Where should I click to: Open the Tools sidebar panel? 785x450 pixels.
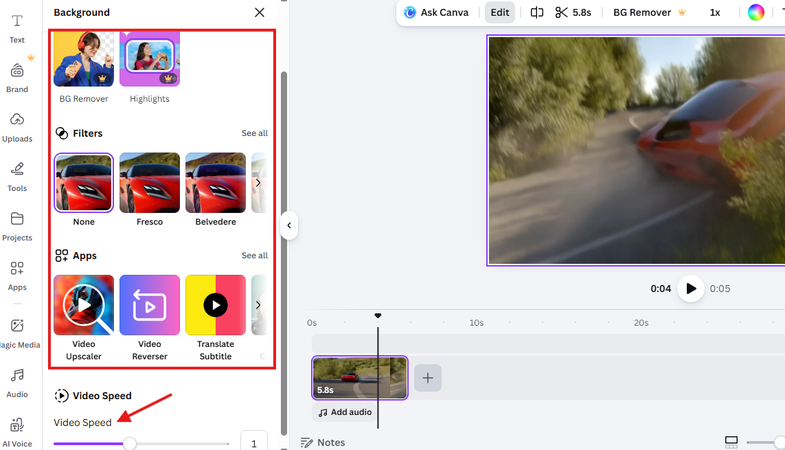click(17, 177)
